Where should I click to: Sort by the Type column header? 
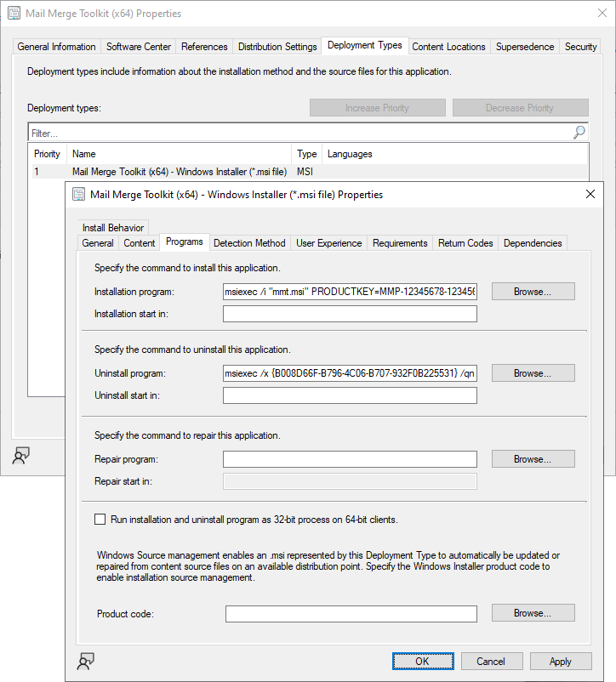[x=306, y=154]
